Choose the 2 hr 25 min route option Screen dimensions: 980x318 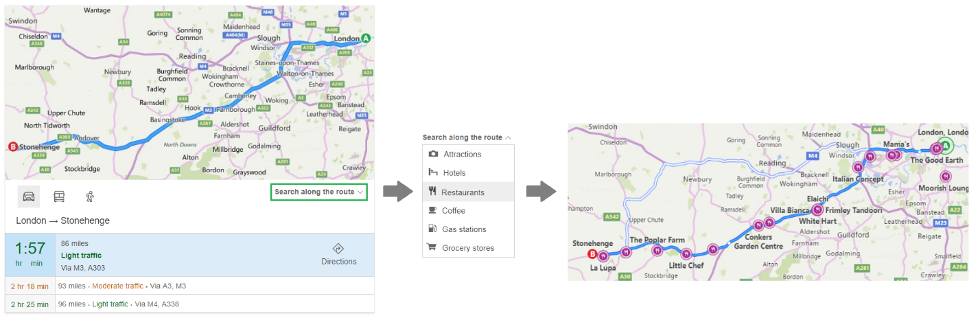tap(189, 304)
